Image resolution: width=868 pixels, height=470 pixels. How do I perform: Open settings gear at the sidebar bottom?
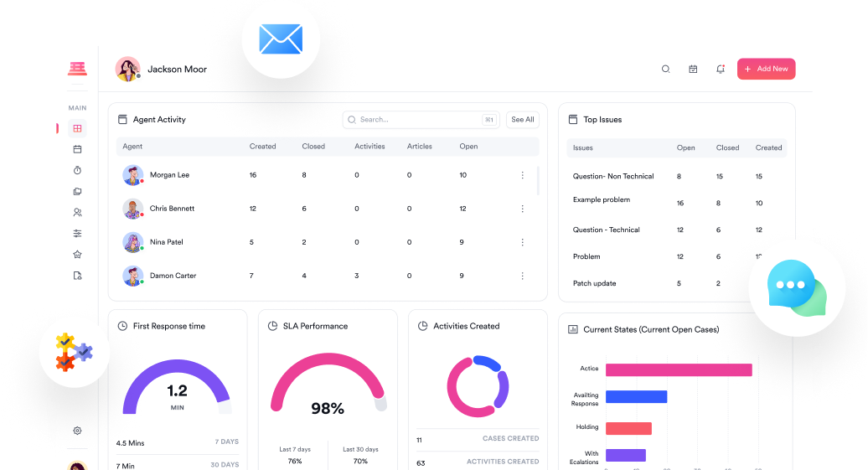pos(77,431)
